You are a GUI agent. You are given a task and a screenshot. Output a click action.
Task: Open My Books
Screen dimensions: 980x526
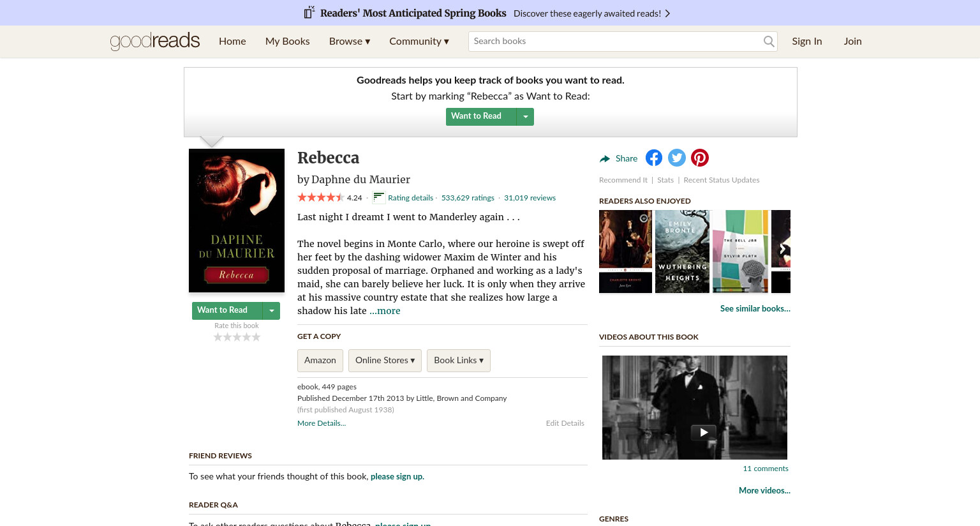coord(288,41)
